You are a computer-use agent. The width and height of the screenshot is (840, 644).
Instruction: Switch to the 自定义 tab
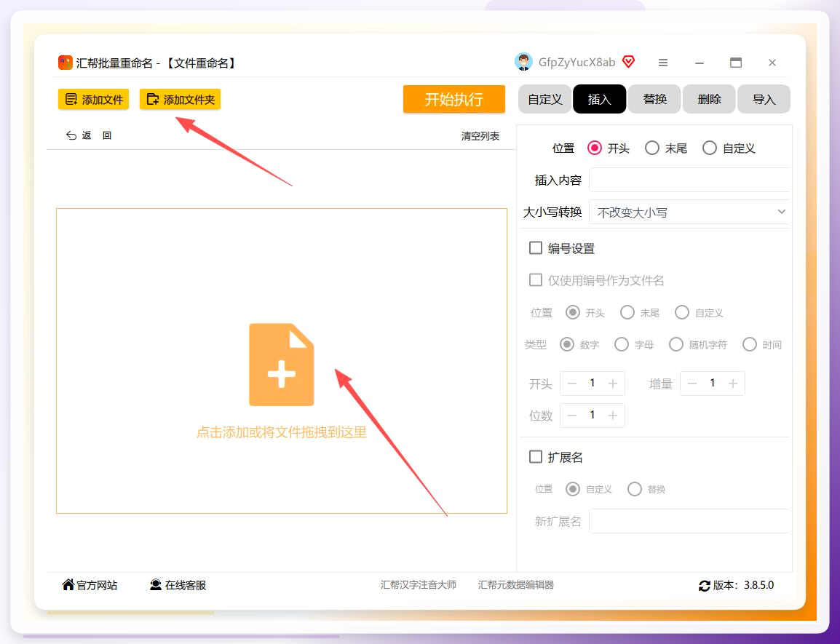pyautogui.click(x=544, y=99)
